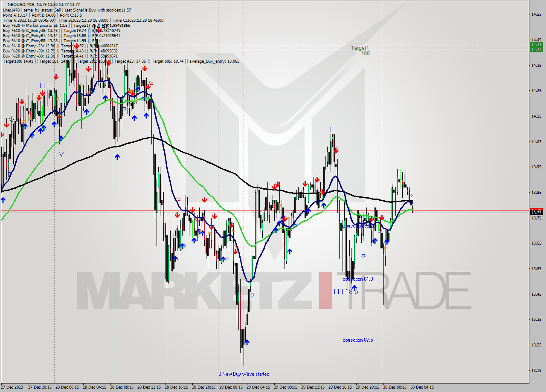Click the '| | | 13.5' wave label
Viewport: 546px width, 392px height.
click(x=346, y=291)
